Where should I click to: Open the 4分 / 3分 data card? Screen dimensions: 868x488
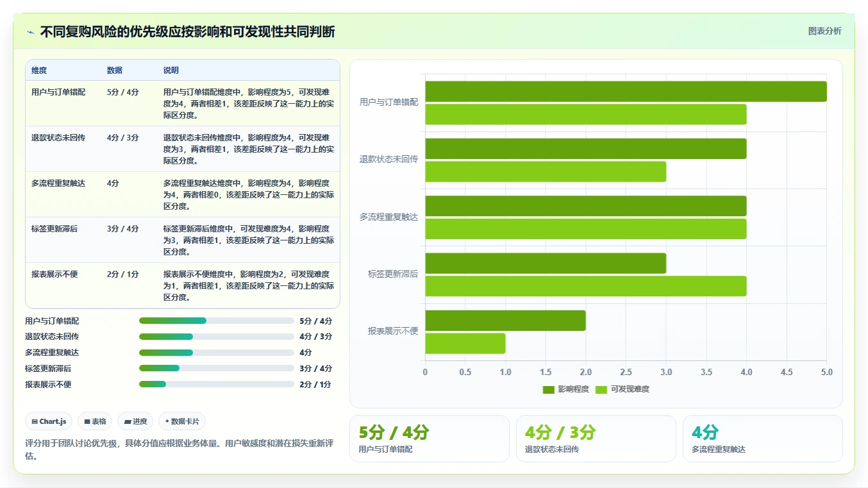(596, 439)
